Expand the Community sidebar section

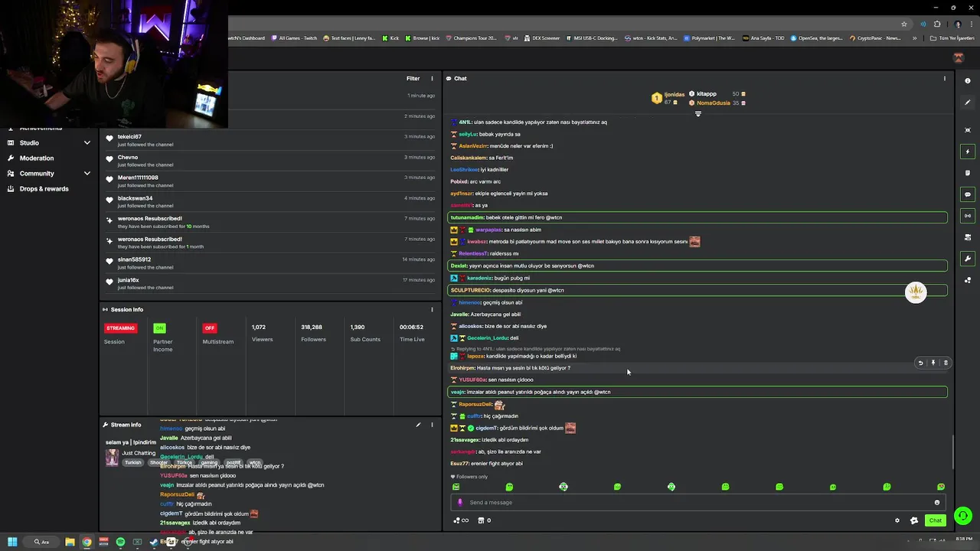tap(87, 173)
